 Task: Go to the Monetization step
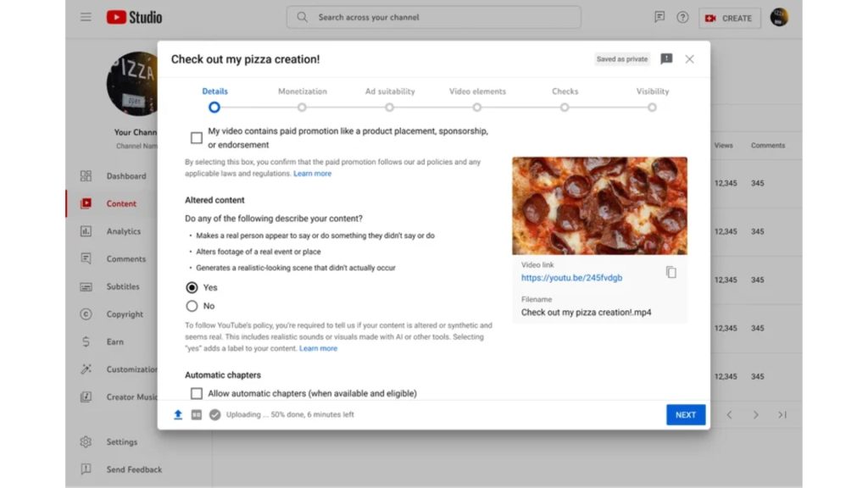click(x=302, y=107)
